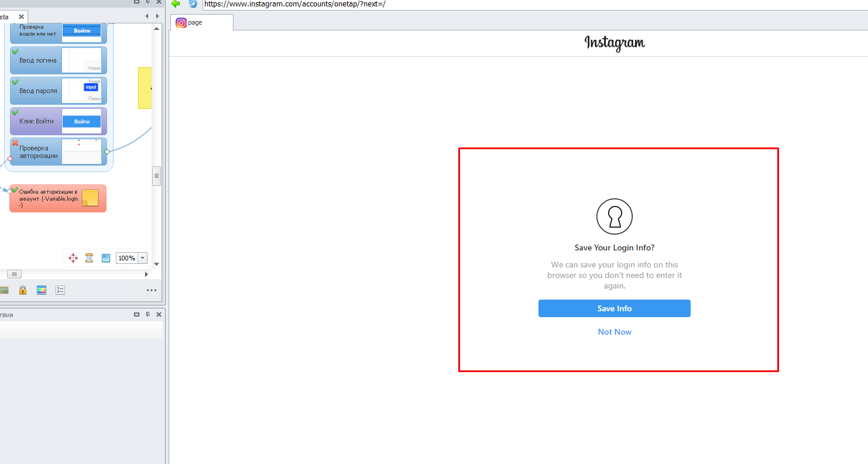
Task: Float the bottom-left panel with its window icon
Action: coord(136,315)
